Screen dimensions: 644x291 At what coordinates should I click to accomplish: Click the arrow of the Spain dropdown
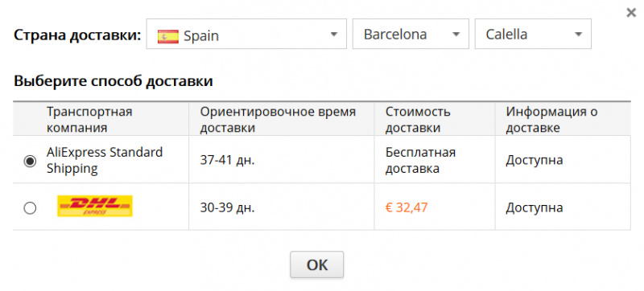(x=333, y=35)
